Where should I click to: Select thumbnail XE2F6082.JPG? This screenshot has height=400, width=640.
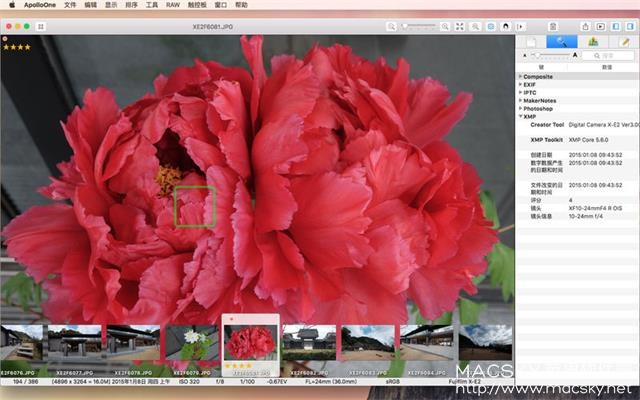(x=309, y=342)
